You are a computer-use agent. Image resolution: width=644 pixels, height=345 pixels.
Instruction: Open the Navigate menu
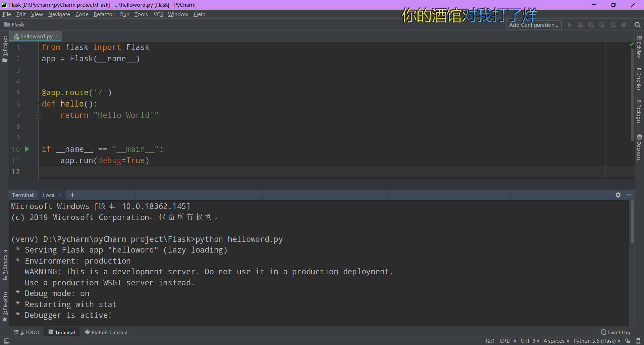tap(59, 14)
